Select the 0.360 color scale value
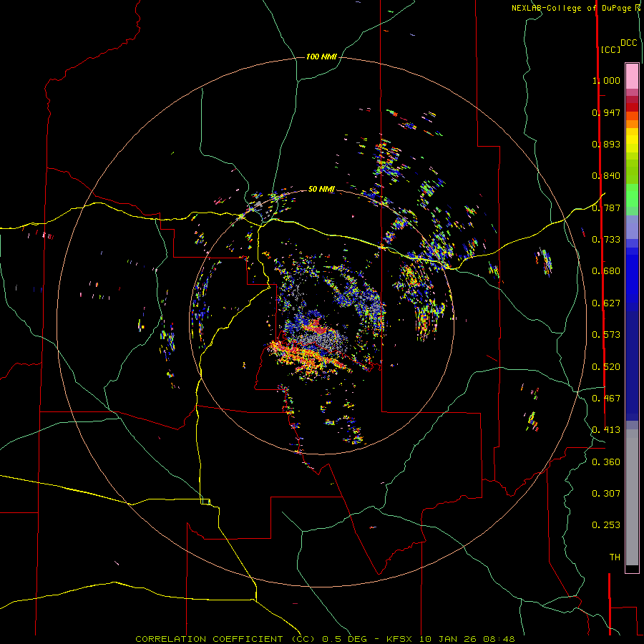This screenshot has width=644, height=644. coord(606,462)
